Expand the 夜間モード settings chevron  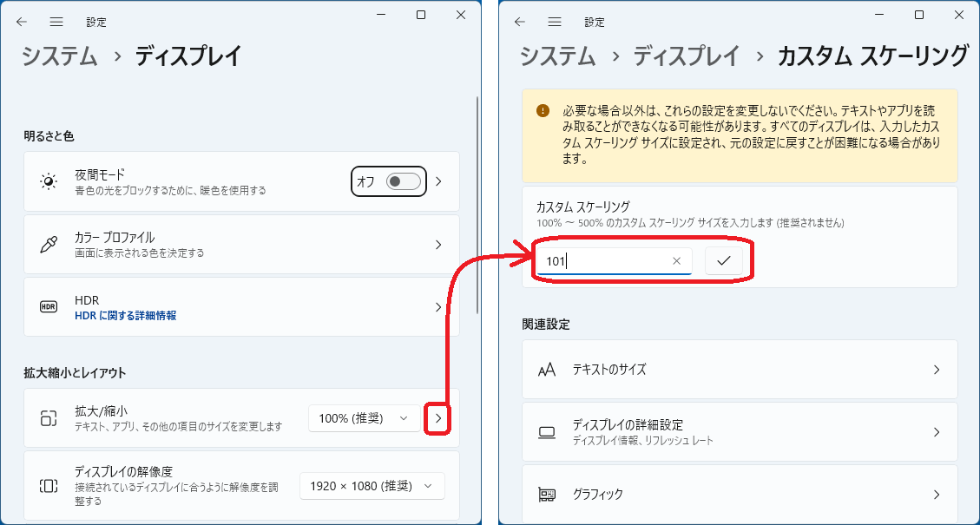(x=438, y=181)
